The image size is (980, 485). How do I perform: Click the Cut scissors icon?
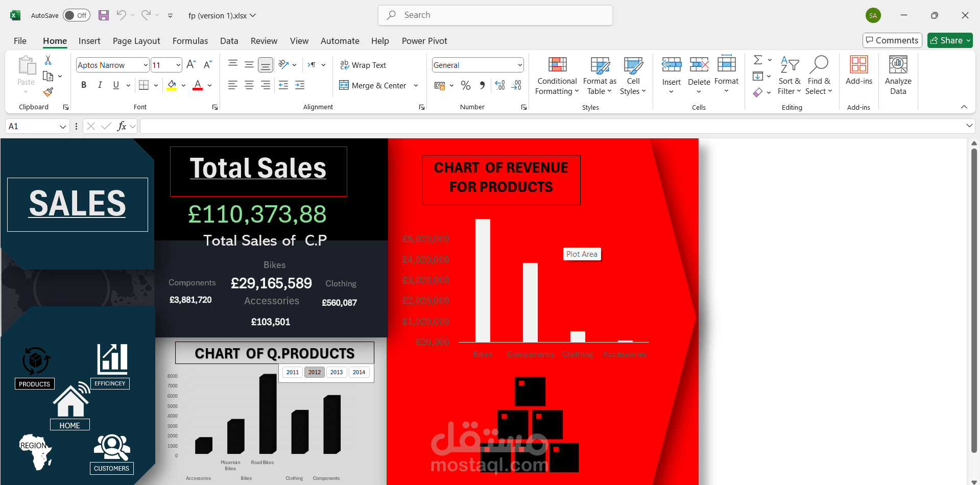(x=48, y=60)
